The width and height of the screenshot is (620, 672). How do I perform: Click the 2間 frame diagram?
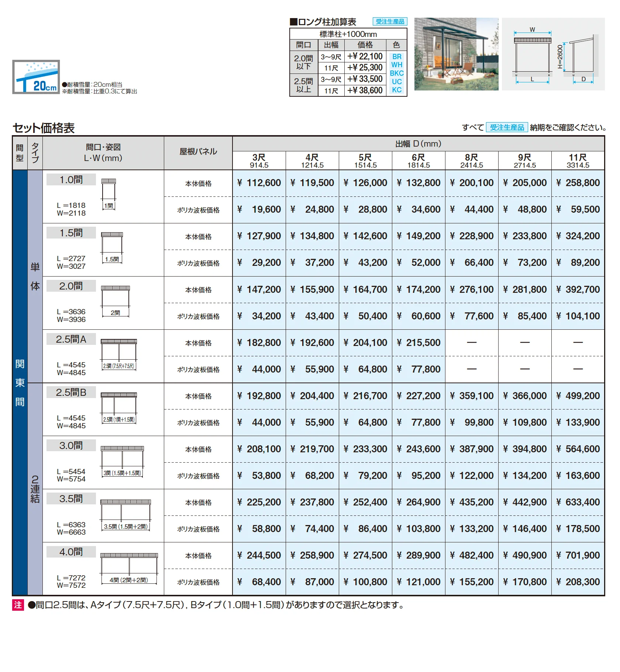coord(116,301)
